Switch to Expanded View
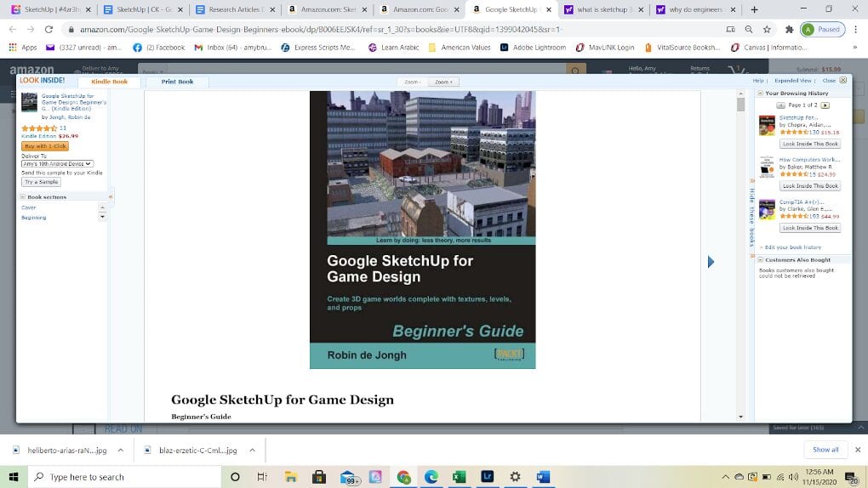The width and height of the screenshot is (868, 488). (x=793, y=81)
